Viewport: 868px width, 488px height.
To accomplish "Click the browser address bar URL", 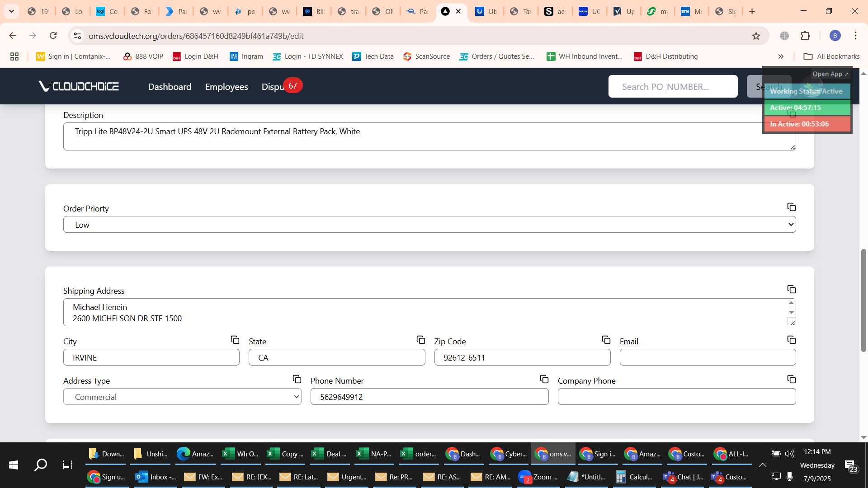I will (x=196, y=36).
